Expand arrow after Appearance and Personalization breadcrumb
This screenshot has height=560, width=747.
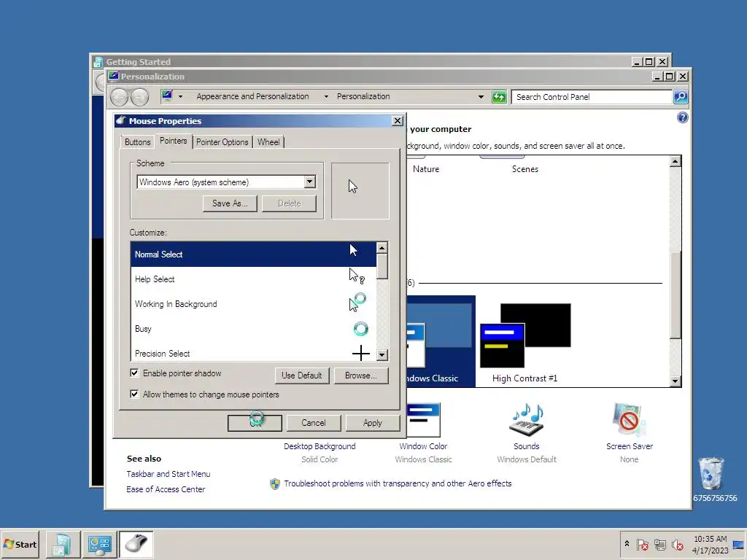click(x=326, y=97)
